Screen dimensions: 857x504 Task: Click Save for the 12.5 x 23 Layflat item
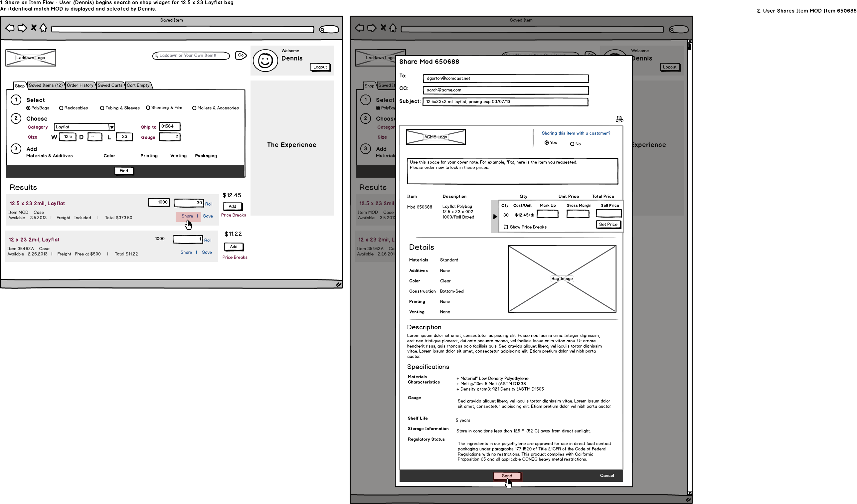click(x=208, y=216)
